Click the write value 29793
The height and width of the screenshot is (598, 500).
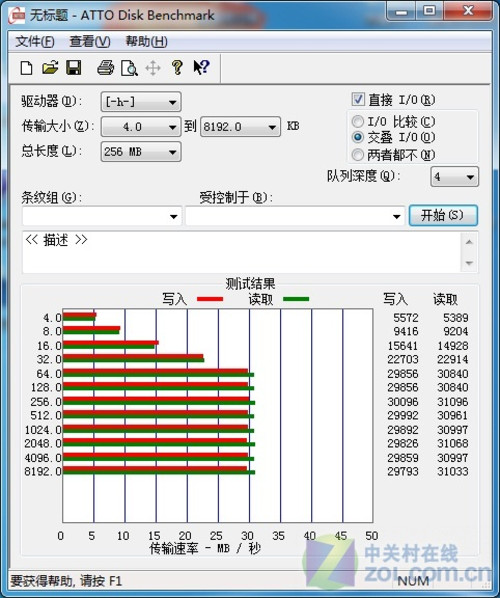click(403, 471)
